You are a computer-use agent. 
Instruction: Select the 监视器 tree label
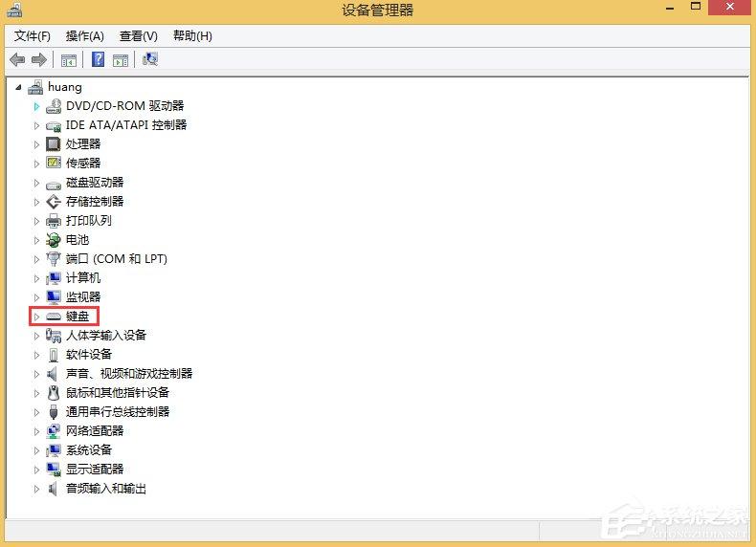pyautogui.click(x=83, y=296)
